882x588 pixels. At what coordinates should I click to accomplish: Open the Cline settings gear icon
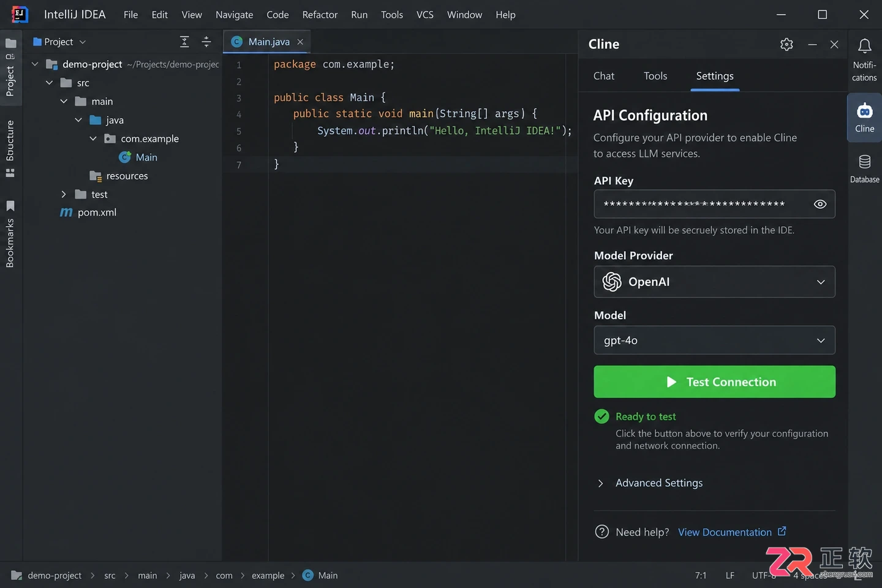tap(786, 44)
